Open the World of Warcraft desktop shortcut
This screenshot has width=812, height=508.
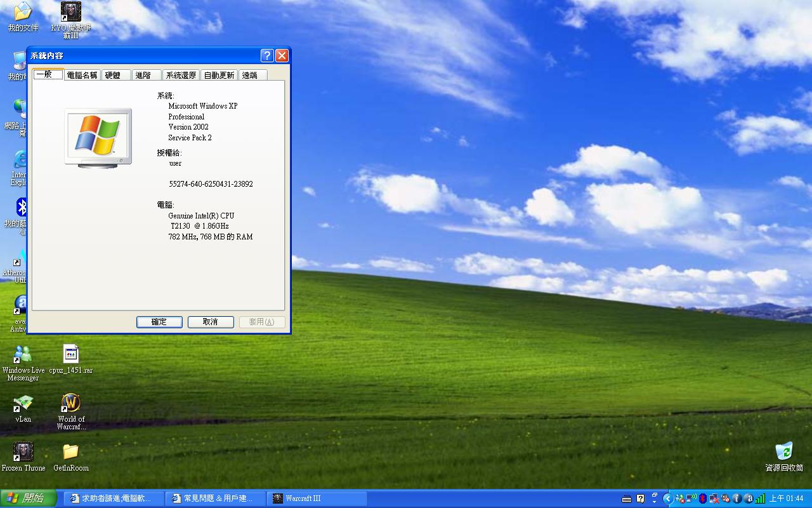coord(71,404)
